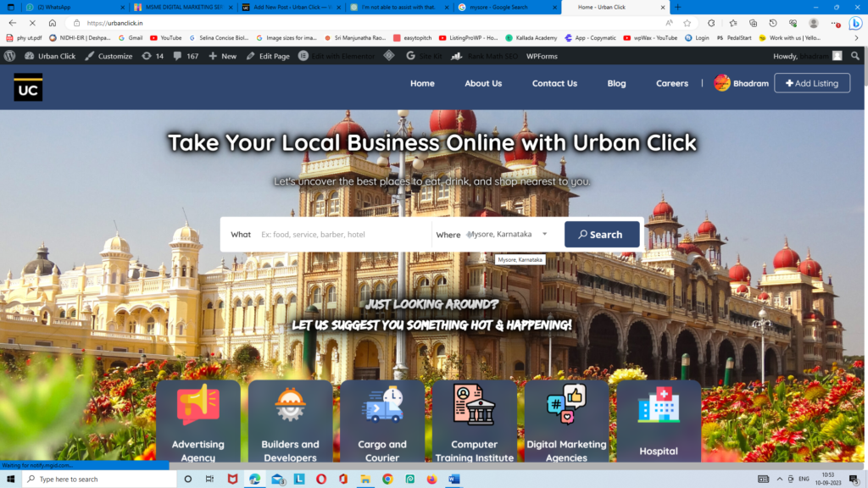Open the PedalStart bookmark
This screenshot has width=868, height=488.
(x=734, y=37)
